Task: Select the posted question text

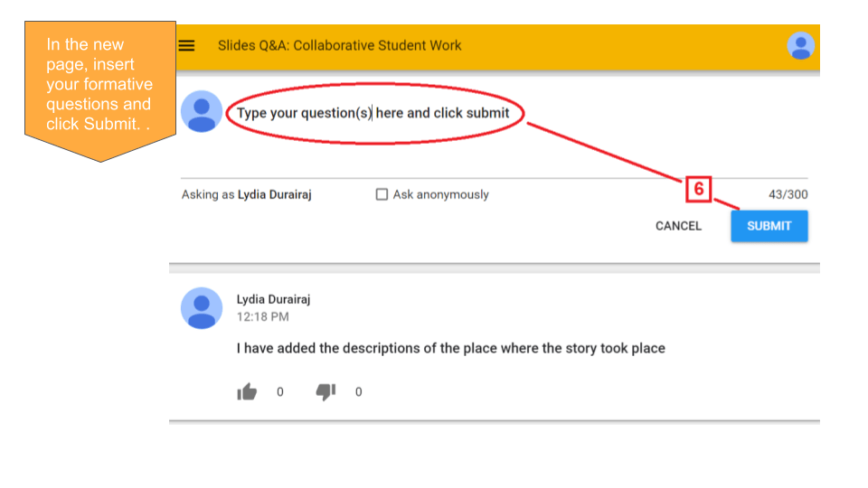Action: 450,348
